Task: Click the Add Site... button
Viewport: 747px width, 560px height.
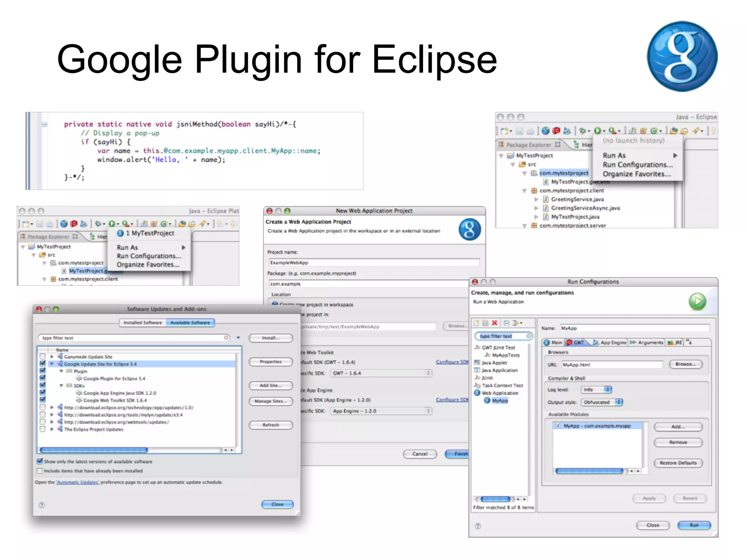Action: 271,385
